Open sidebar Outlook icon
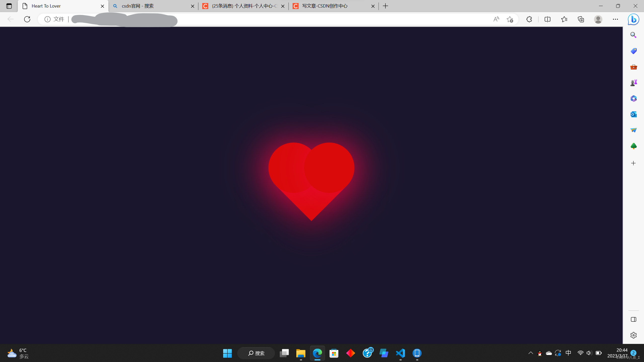Viewport: 644px width, 362px height. click(633, 114)
